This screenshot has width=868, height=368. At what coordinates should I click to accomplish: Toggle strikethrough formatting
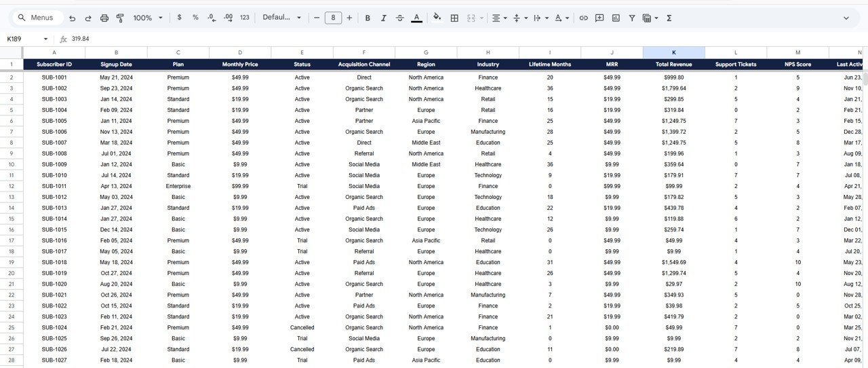pyautogui.click(x=400, y=18)
